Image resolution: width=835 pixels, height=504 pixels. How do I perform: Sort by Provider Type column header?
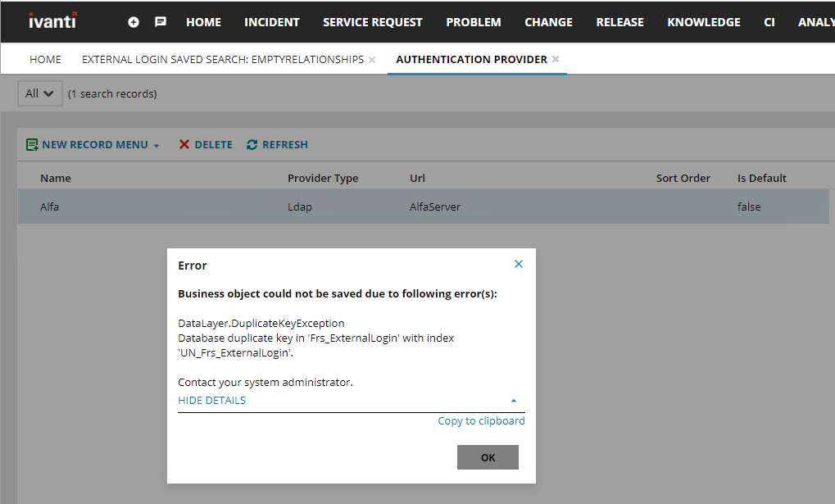tap(323, 178)
